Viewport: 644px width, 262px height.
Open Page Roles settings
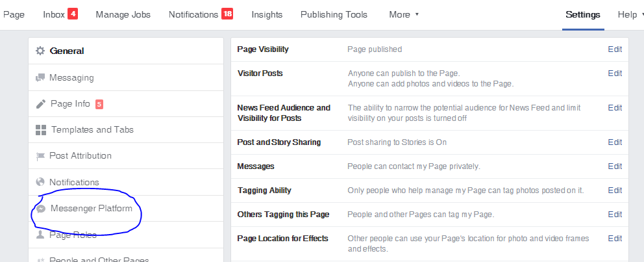126,235
